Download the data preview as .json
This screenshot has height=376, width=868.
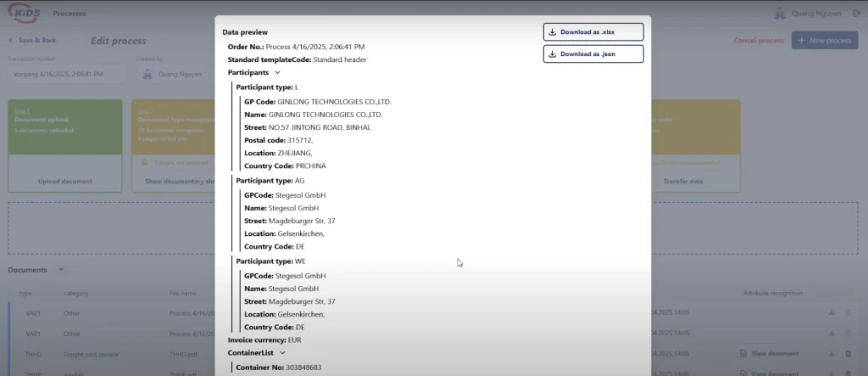tap(593, 54)
